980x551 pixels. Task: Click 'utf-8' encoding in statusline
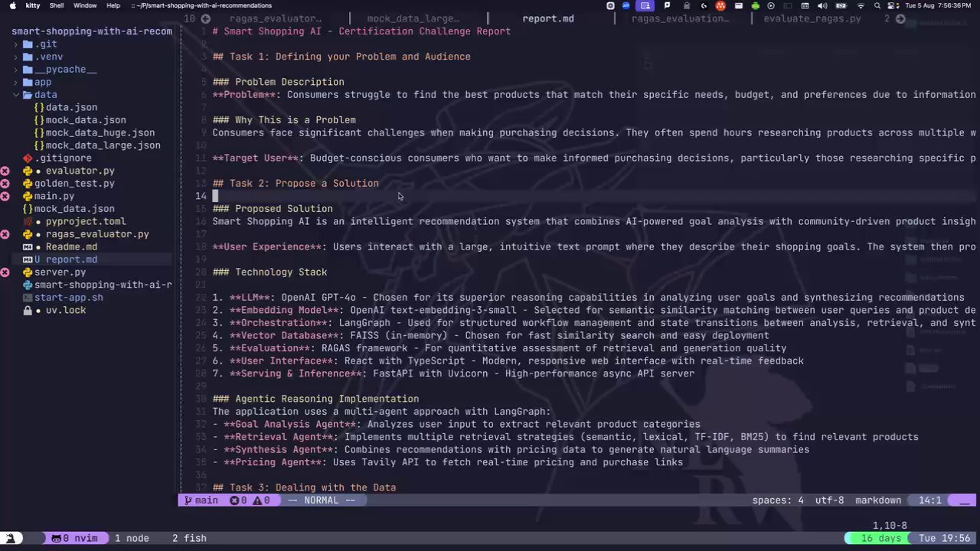[x=829, y=500]
